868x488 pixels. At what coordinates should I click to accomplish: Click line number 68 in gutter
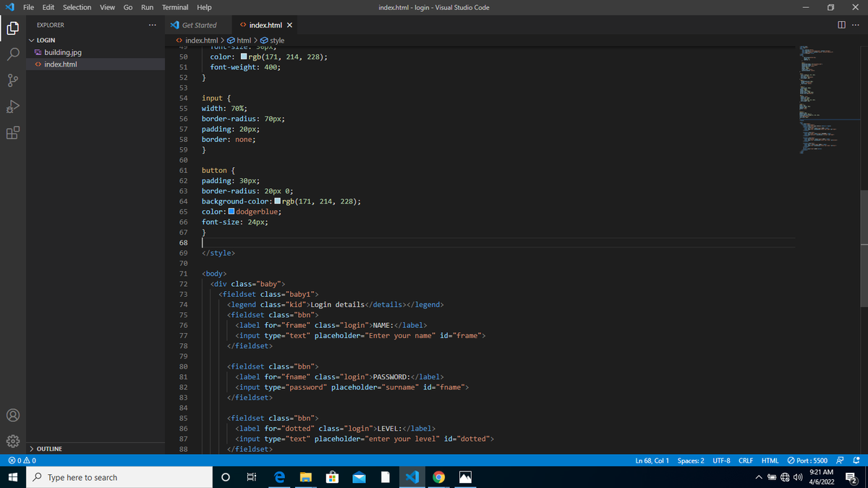(x=183, y=243)
